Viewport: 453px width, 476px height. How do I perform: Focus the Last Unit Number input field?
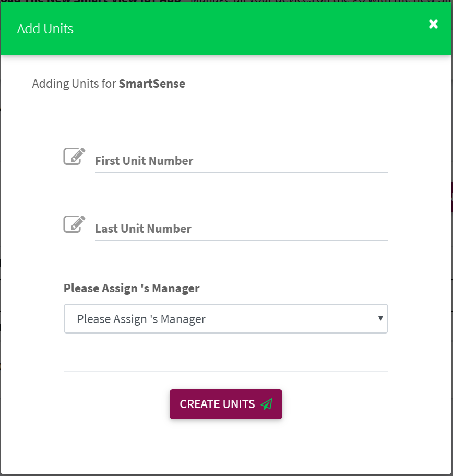point(242,229)
